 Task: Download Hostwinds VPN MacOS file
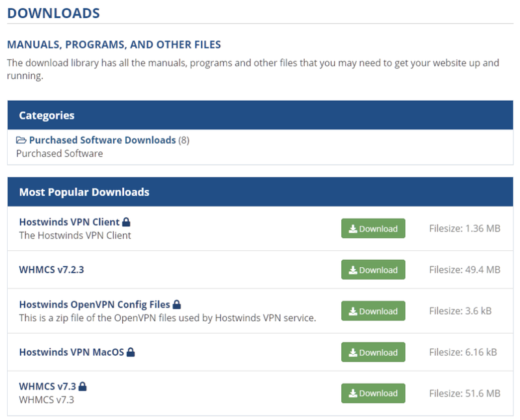pyautogui.click(x=373, y=352)
